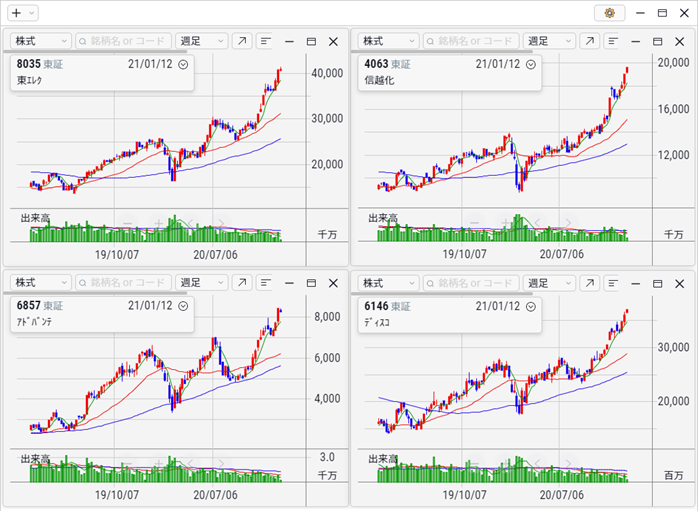The height and width of the screenshot is (511, 698).
Task: Open 株式 dropdown in 6857 panel
Action: (x=41, y=283)
